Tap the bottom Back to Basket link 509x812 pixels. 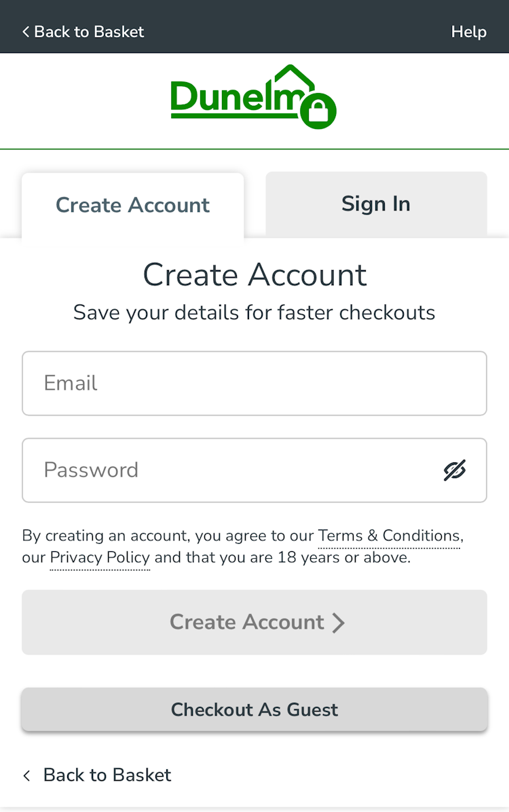pos(107,775)
